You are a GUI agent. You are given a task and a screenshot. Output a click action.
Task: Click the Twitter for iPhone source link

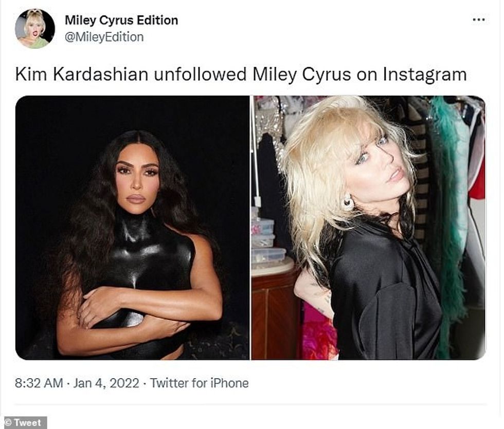click(199, 383)
